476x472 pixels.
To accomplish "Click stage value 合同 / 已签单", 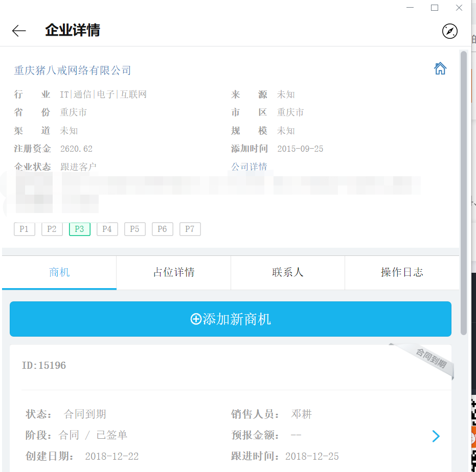I will 93,435.
